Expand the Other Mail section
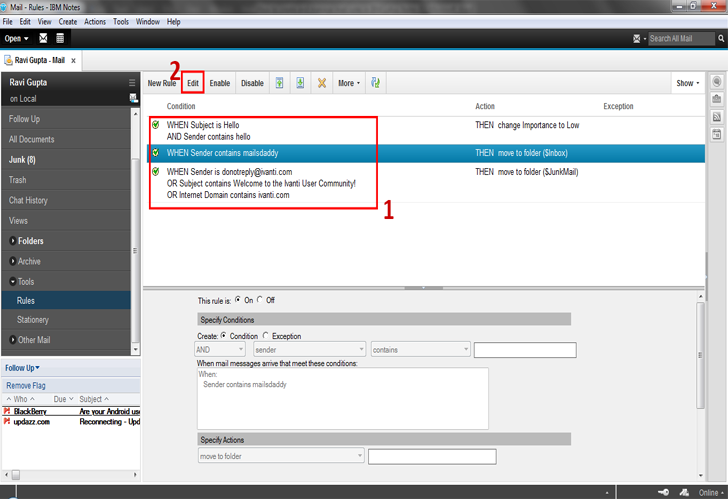Viewport: 728px width, 499px height. 13,340
